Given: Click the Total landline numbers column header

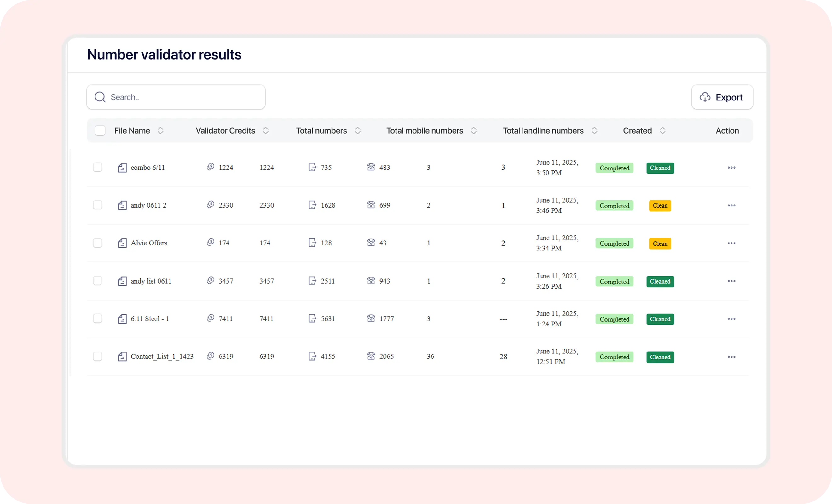Looking at the screenshot, I should pyautogui.click(x=543, y=131).
